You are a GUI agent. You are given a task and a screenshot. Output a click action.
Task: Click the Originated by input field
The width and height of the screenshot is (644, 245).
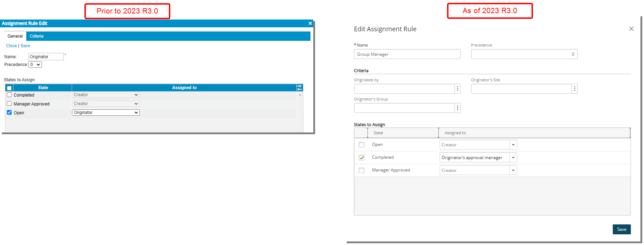pos(404,89)
